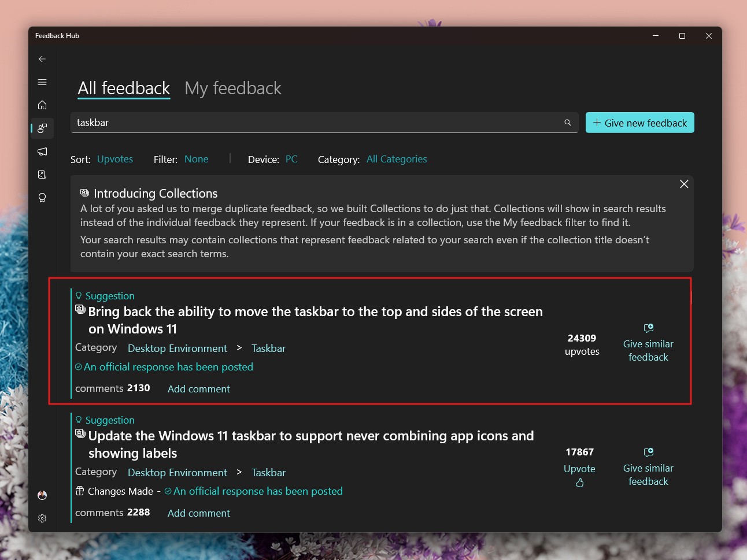The image size is (747, 560).
Task: Open the Filter selector showing None
Action: click(x=196, y=159)
